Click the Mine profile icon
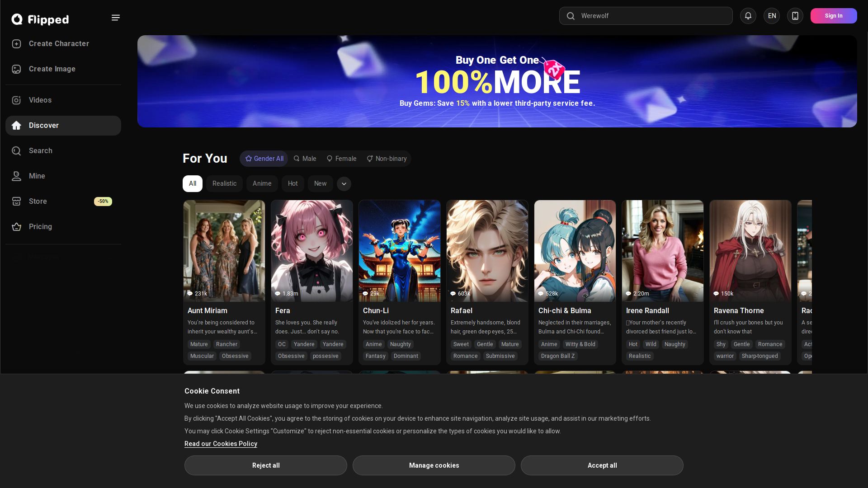This screenshot has height=488, width=868. coord(17,176)
